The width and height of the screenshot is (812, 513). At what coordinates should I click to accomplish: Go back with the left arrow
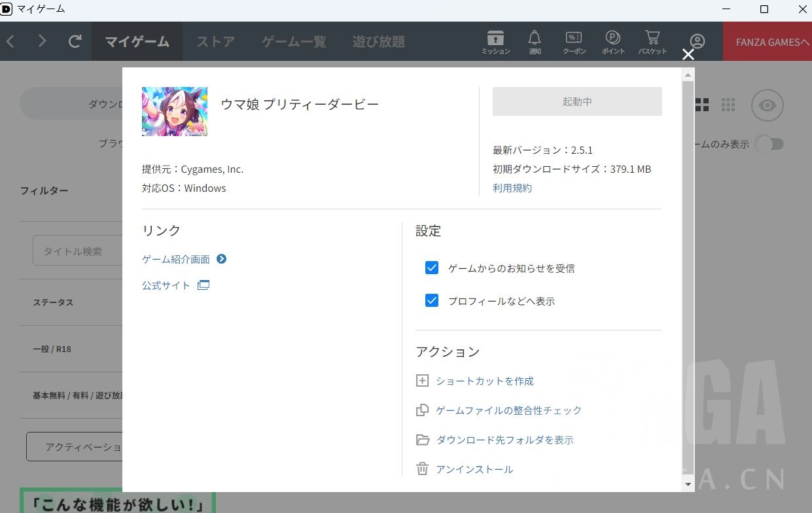[10, 41]
